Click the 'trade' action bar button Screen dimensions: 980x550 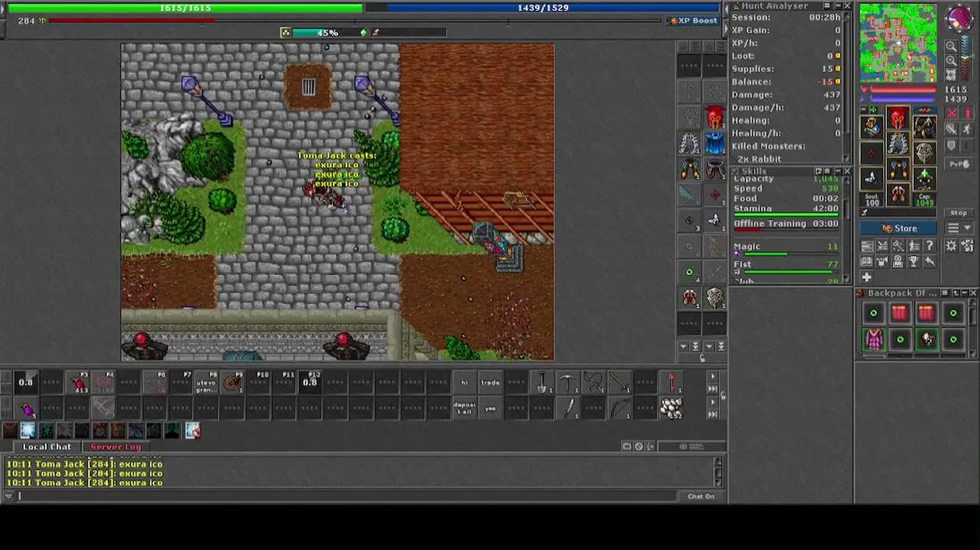point(490,383)
